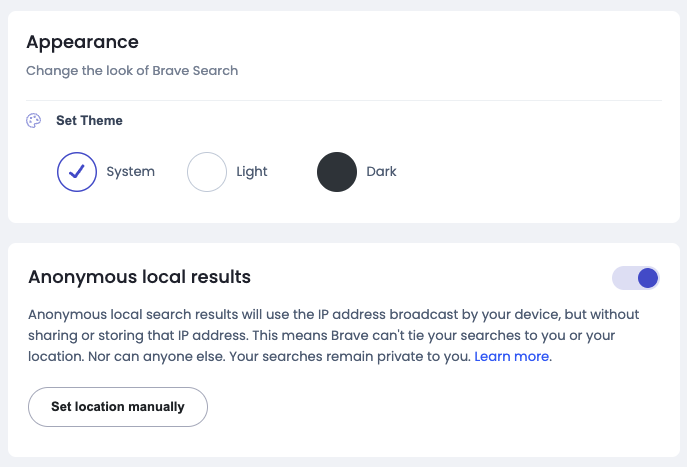Click the Dark theme label
687x467 pixels.
[x=381, y=171]
